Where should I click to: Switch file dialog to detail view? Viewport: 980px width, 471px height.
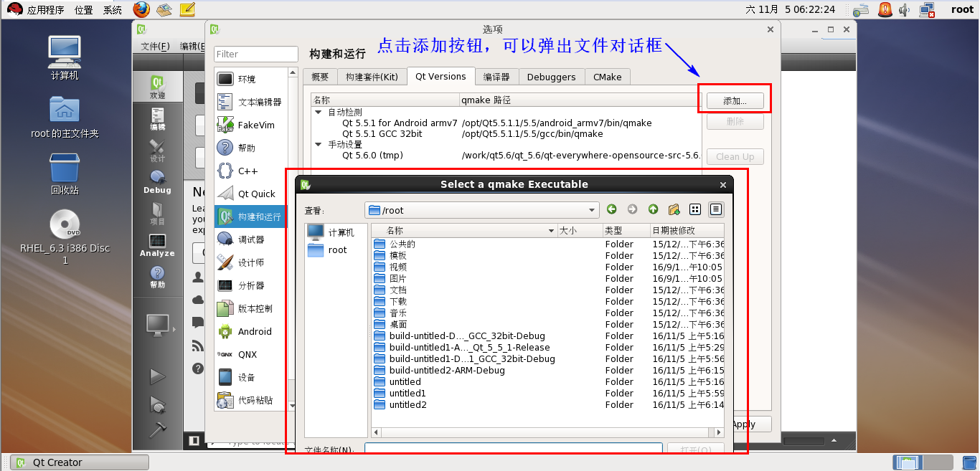[x=715, y=209]
